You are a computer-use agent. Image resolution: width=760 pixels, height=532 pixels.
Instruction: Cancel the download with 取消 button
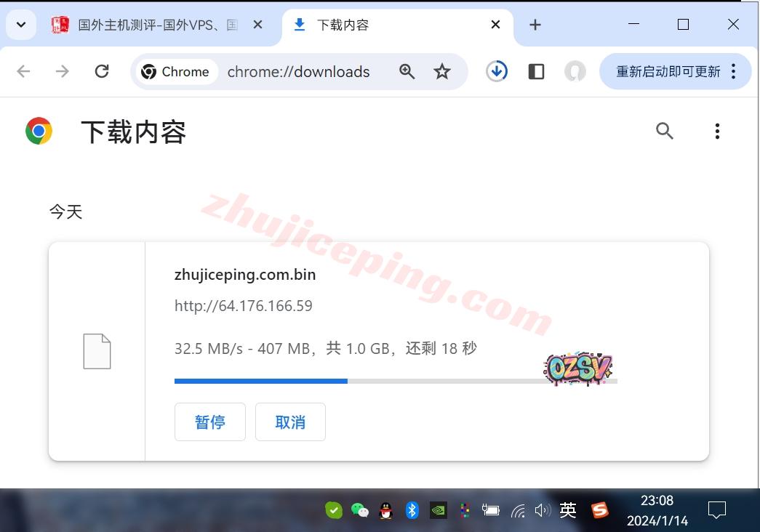pyautogui.click(x=290, y=422)
